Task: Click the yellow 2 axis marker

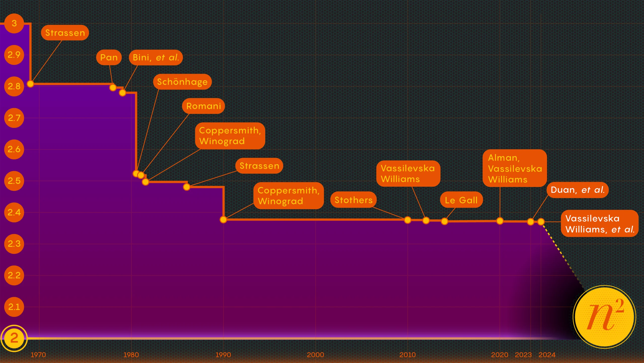Action: coord(14,338)
